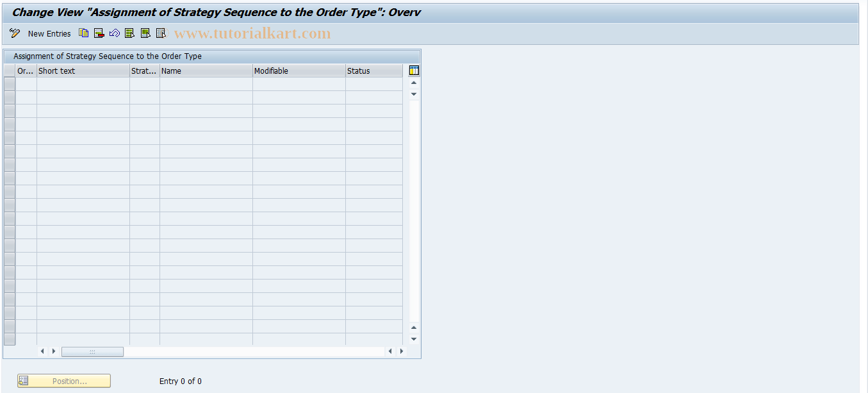Image resolution: width=868 pixels, height=393 pixels.
Task: Click the Short text column header
Action: coord(83,71)
